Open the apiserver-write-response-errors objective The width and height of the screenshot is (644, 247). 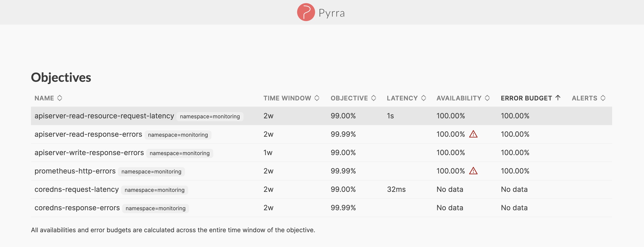tap(89, 153)
